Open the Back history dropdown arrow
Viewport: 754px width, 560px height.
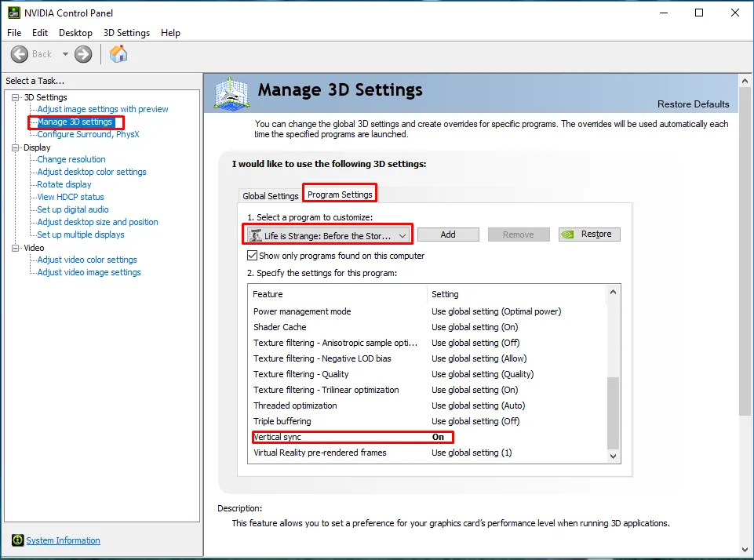(65, 54)
